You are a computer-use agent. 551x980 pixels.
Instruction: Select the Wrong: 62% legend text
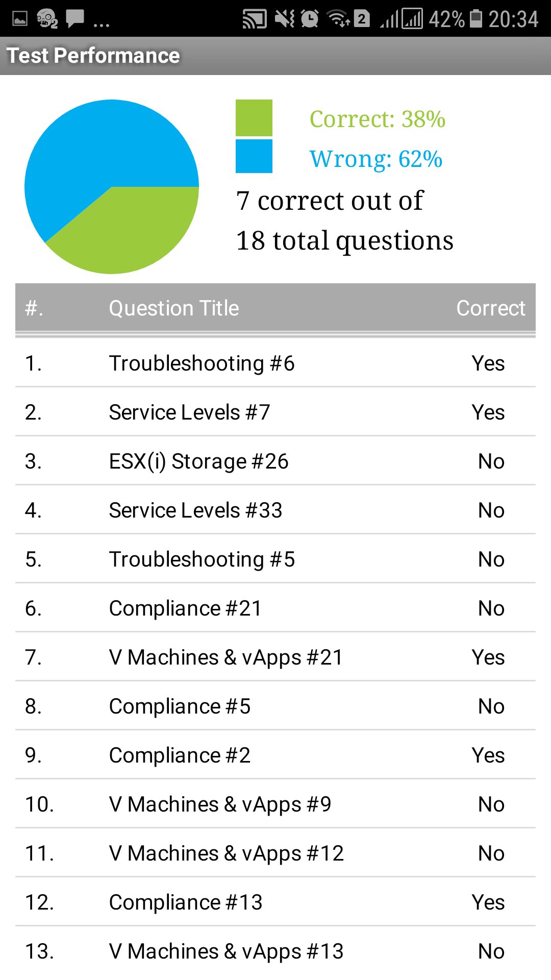click(x=376, y=158)
